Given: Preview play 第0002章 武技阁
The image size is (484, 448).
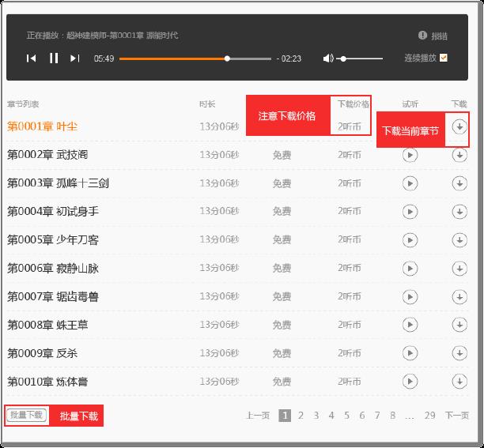Looking at the screenshot, I should click(x=410, y=155).
